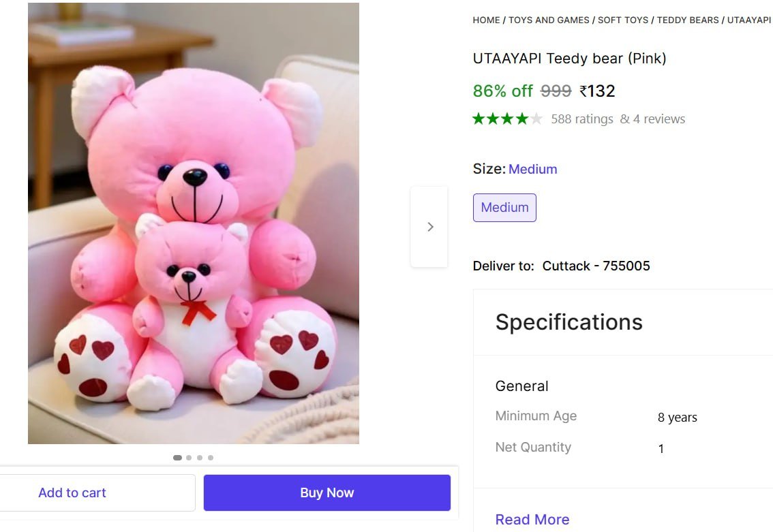The image size is (773, 532).
Task: Navigate to TOYS AND GAMES breadcrumb
Action: coord(549,20)
